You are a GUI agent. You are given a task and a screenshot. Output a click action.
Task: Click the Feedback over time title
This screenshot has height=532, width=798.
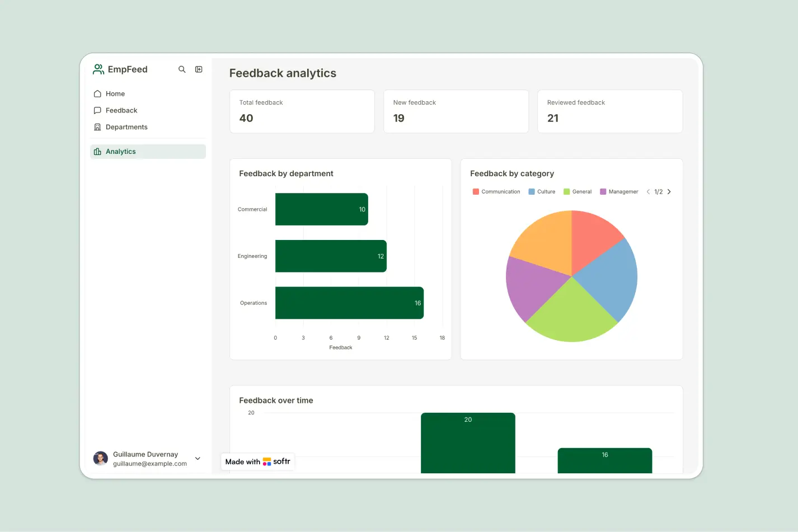(x=276, y=401)
